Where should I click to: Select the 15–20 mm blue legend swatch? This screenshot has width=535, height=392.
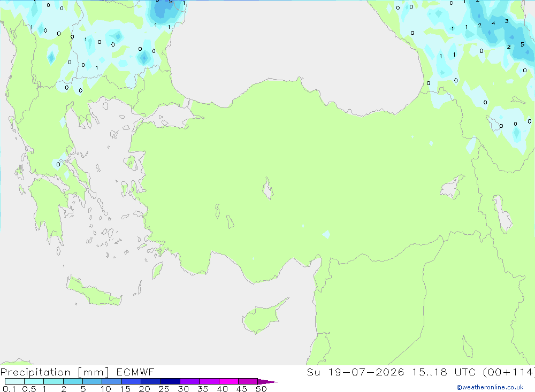click(131, 381)
